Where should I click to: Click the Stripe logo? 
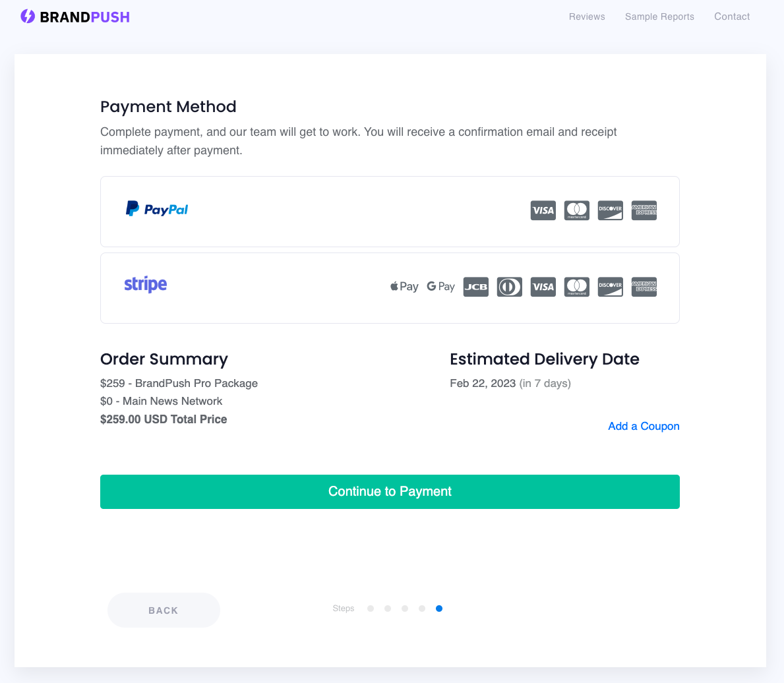tap(146, 284)
